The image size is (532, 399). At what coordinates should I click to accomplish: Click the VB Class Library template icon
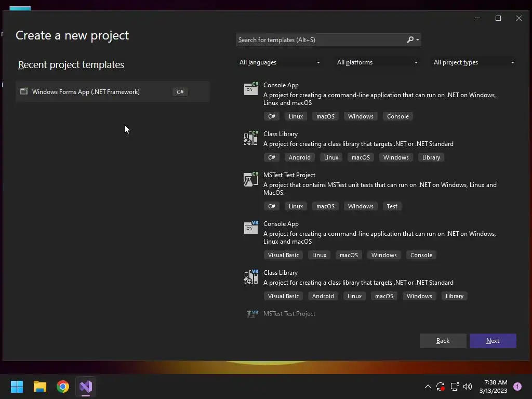click(251, 276)
